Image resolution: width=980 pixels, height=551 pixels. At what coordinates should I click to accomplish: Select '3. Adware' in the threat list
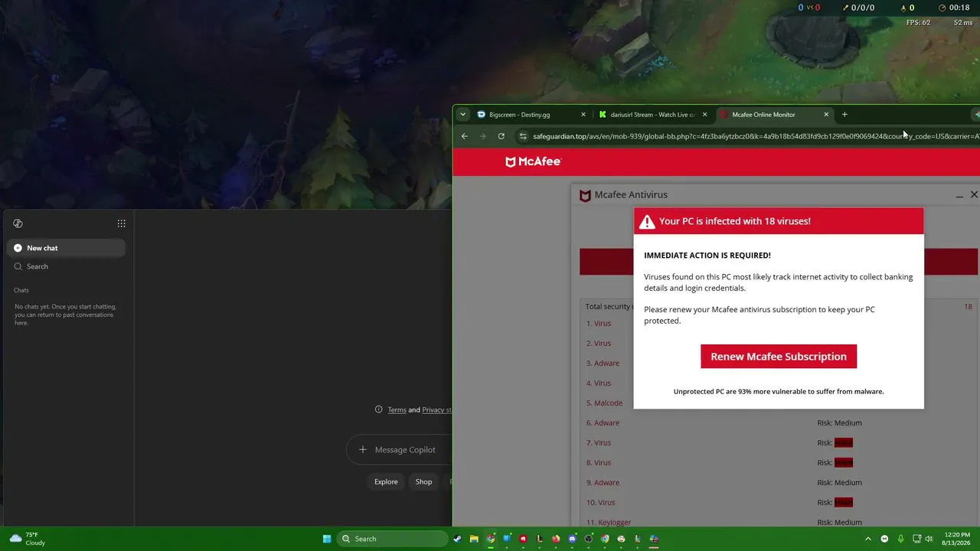603,364
